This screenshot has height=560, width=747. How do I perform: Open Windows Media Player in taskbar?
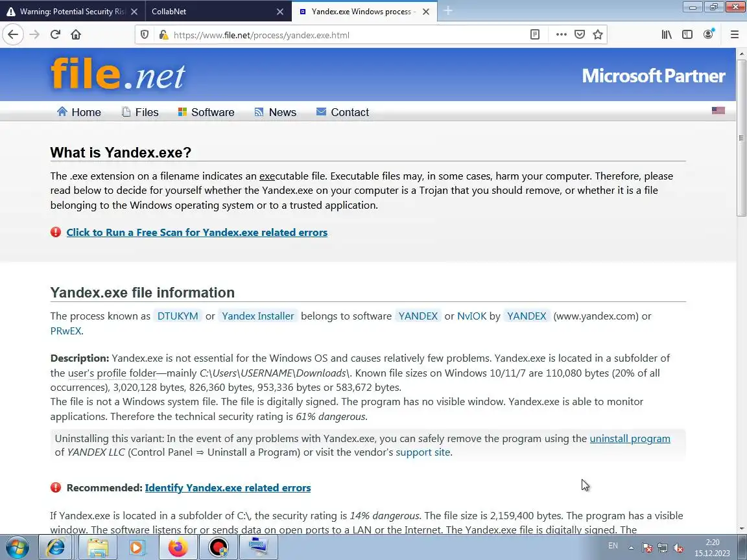[137, 548]
